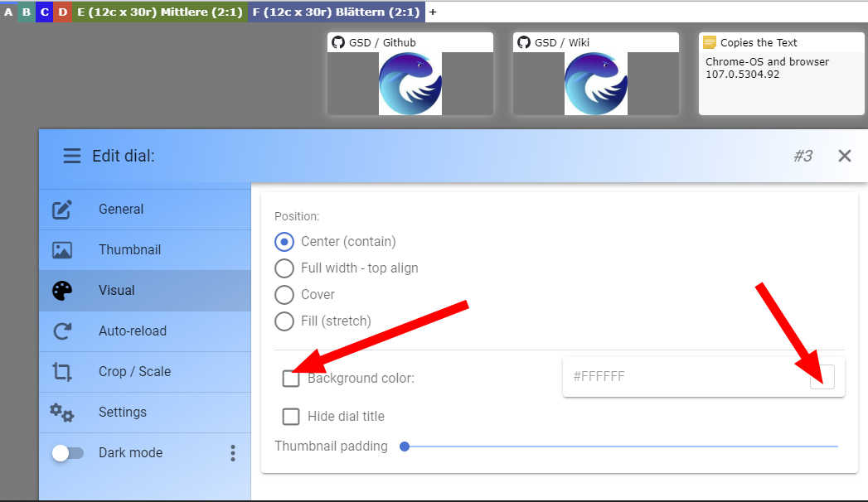Enable the Hide dial title checkbox
868x502 pixels.
[x=291, y=416]
